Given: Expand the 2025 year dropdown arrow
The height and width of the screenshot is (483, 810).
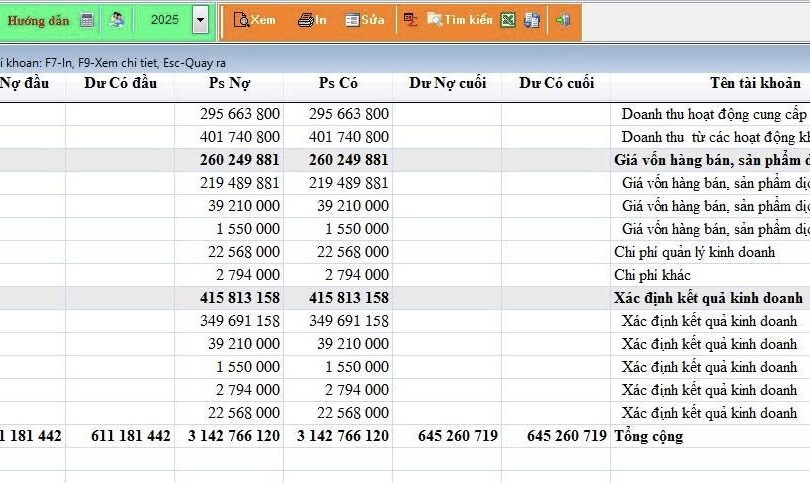Looking at the screenshot, I should coord(201,20).
